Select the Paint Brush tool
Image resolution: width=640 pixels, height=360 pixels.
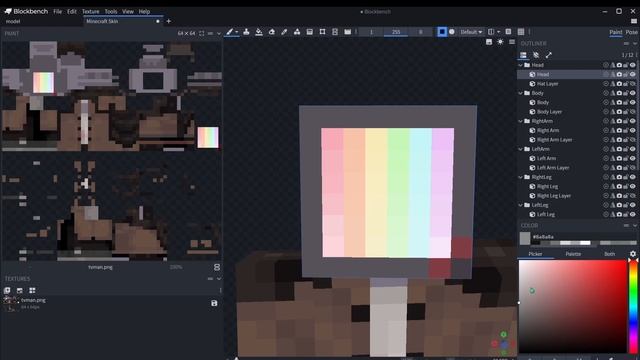click(230, 32)
